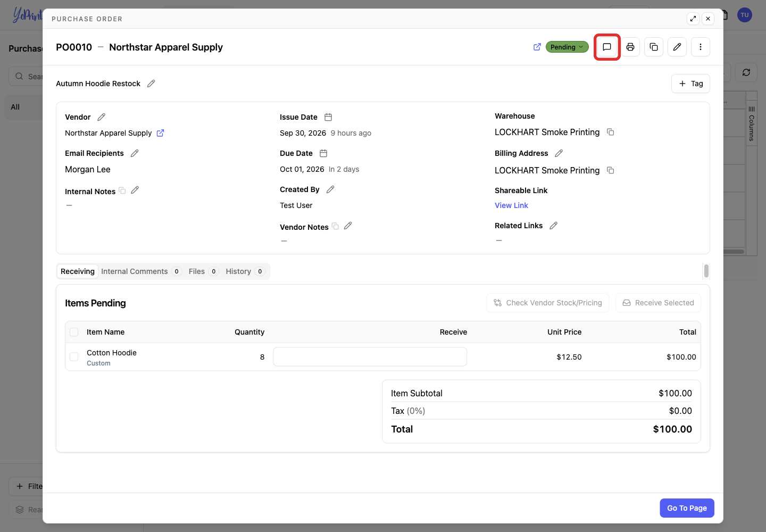Open the TU user avatar menu
The height and width of the screenshot is (532, 766).
pyautogui.click(x=745, y=15)
